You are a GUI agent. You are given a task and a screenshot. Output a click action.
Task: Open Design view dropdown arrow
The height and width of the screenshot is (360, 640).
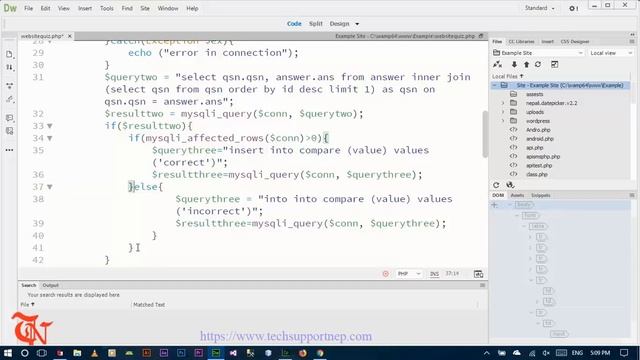(x=357, y=24)
